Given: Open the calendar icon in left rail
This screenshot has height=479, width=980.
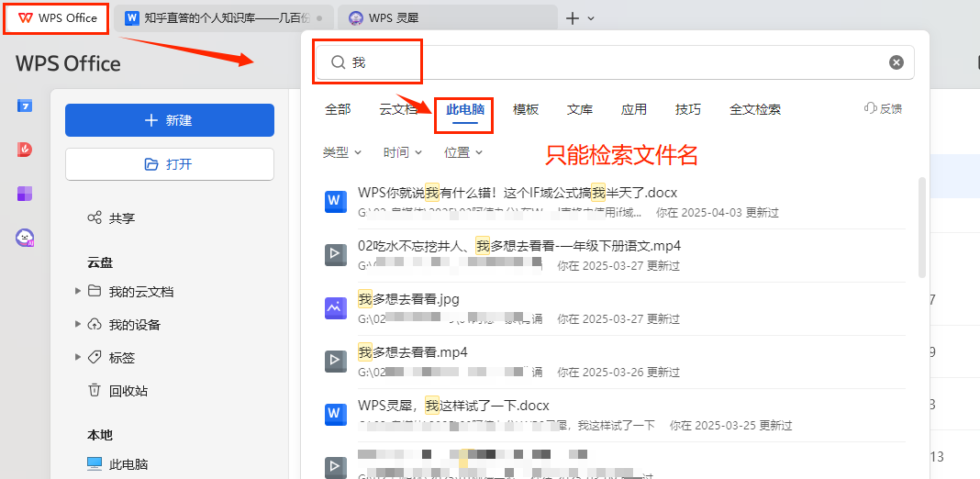Looking at the screenshot, I should tap(25, 106).
